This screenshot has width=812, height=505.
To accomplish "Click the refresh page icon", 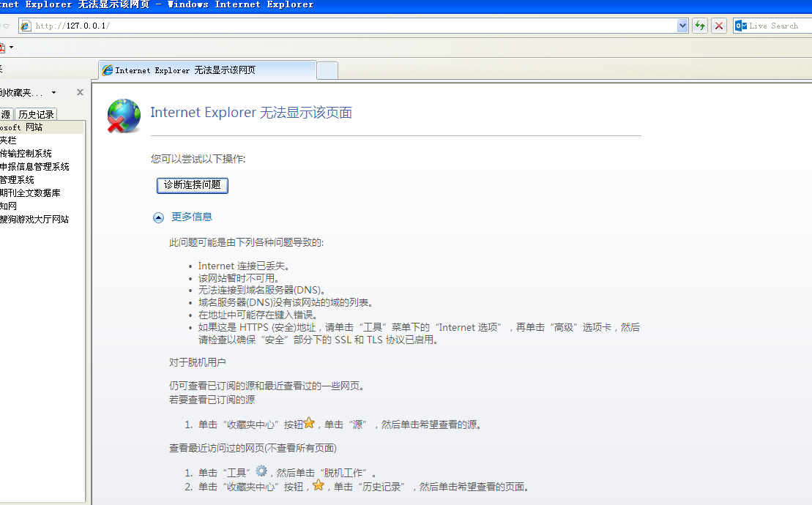I will coord(700,26).
